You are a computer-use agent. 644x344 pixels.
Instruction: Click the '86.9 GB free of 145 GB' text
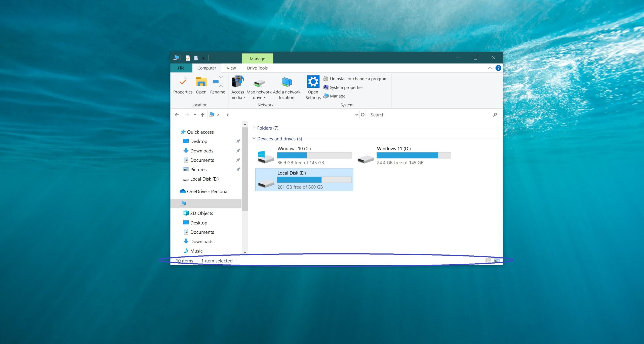(x=301, y=163)
